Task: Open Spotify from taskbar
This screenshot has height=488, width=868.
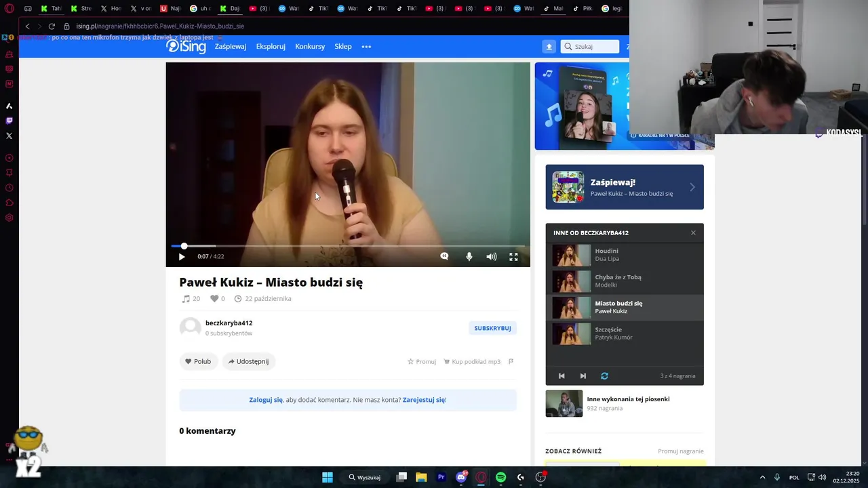Action: (500, 477)
